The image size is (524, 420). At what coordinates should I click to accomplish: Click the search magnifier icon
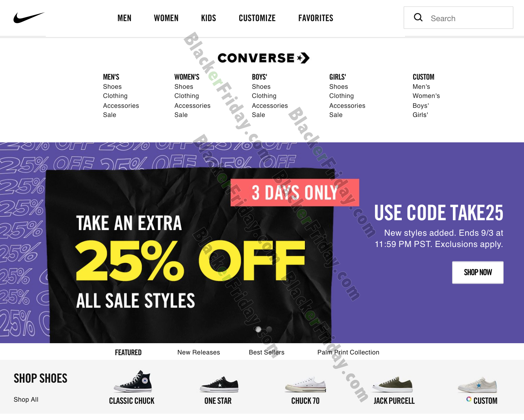418,17
